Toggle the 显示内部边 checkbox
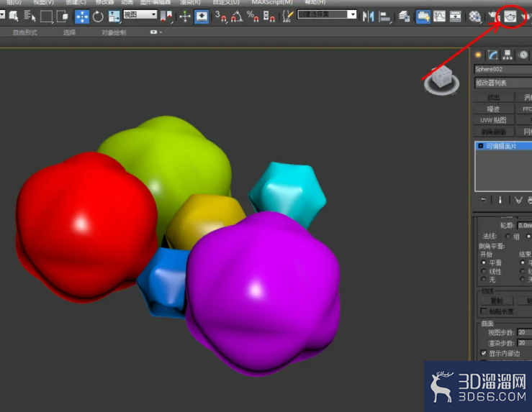 [x=484, y=353]
